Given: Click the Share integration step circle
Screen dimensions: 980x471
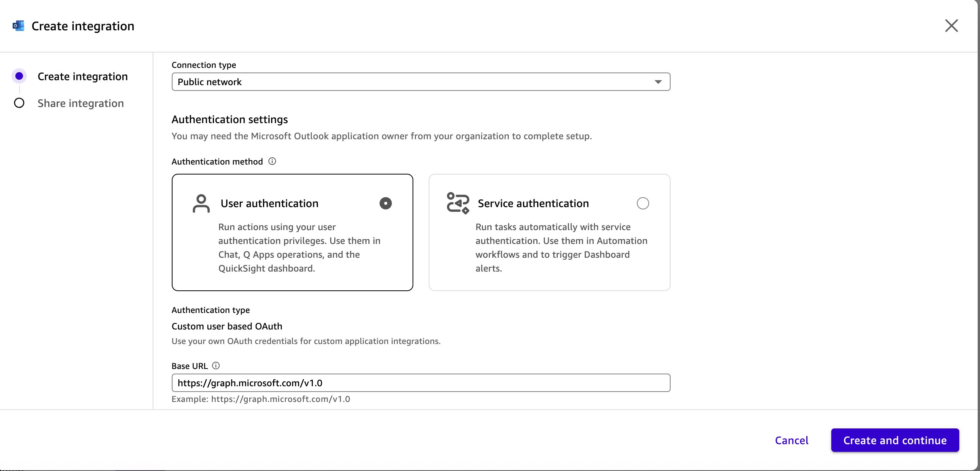Looking at the screenshot, I should [19, 103].
